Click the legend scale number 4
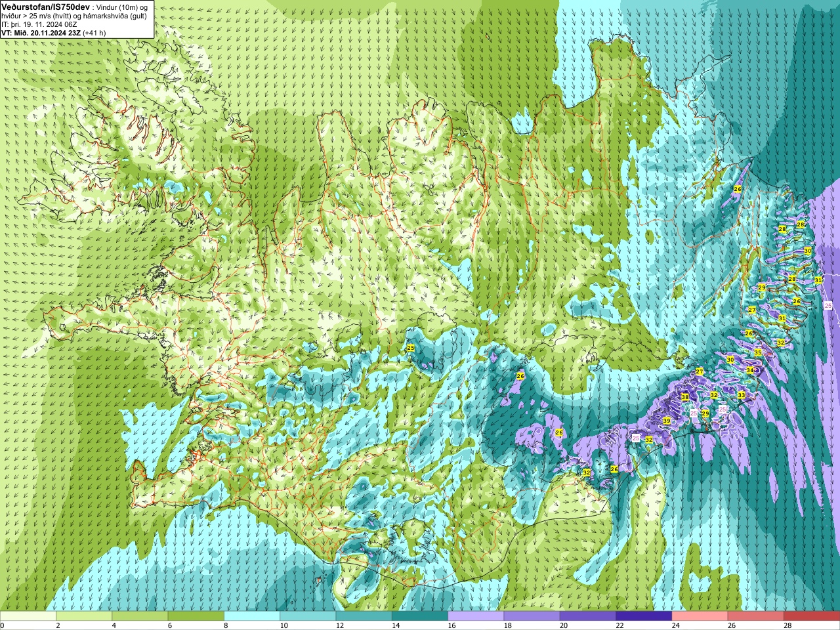This screenshot has height=630, width=840. tap(114, 625)
